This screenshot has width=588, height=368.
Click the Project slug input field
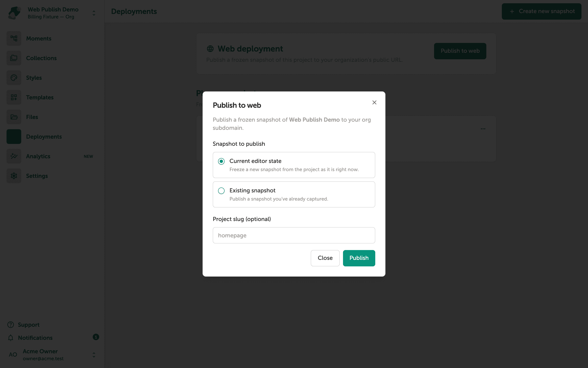pos(294,235)
